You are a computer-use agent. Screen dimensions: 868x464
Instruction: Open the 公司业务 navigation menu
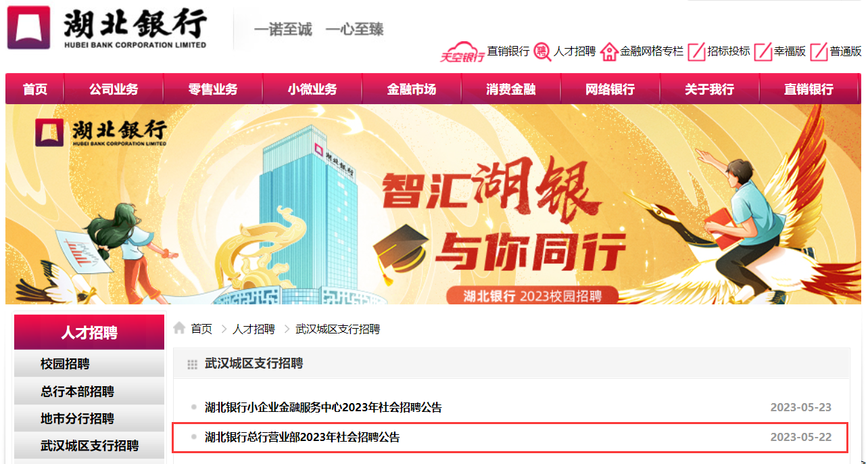point(114,89)
